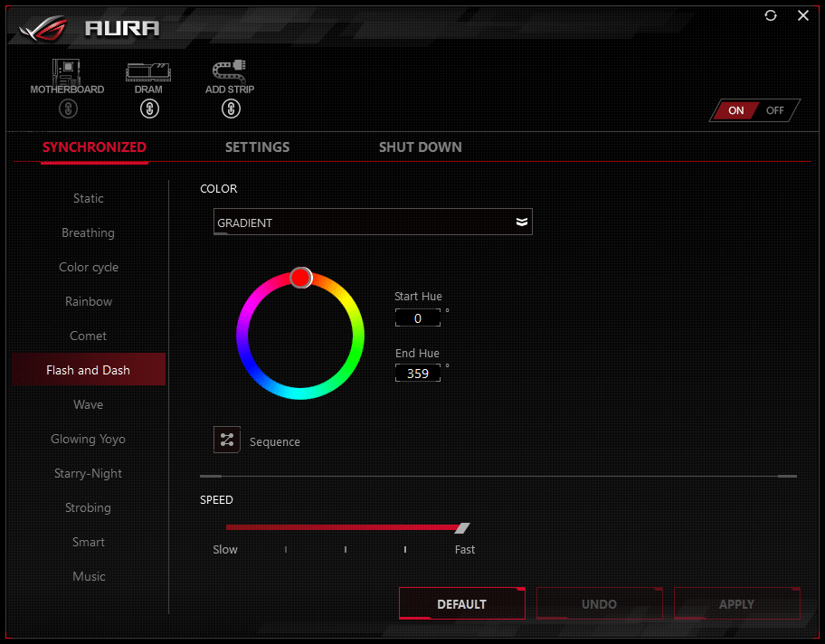Select the Color cycle effect
The width and height of the screenshot is (825, 644).
pos(89,268)
